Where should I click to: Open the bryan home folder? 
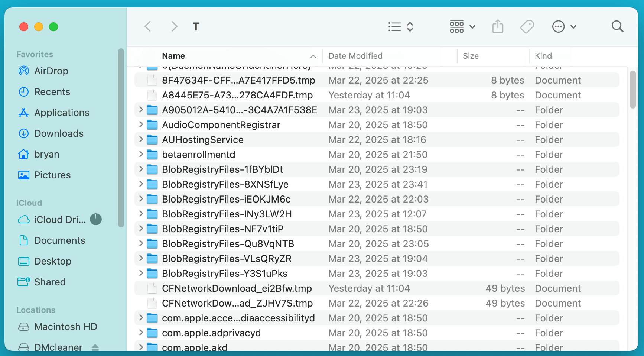pos(46,154)
